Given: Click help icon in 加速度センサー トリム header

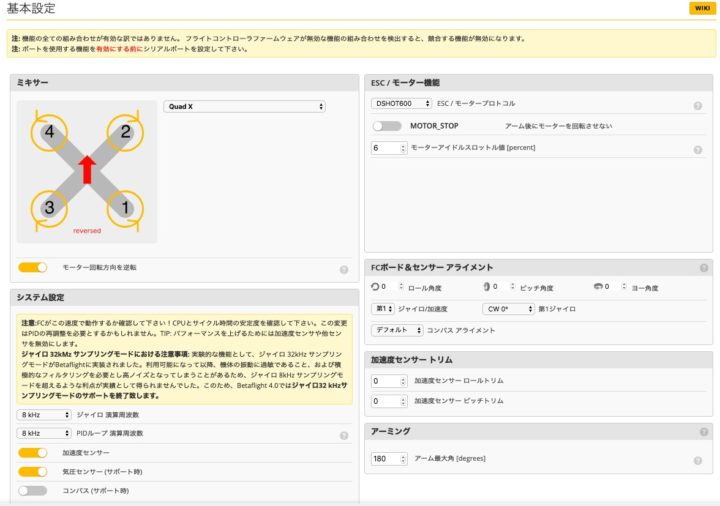Looking at the screenshot, I should pyautogui.click(x=704, y=358).
